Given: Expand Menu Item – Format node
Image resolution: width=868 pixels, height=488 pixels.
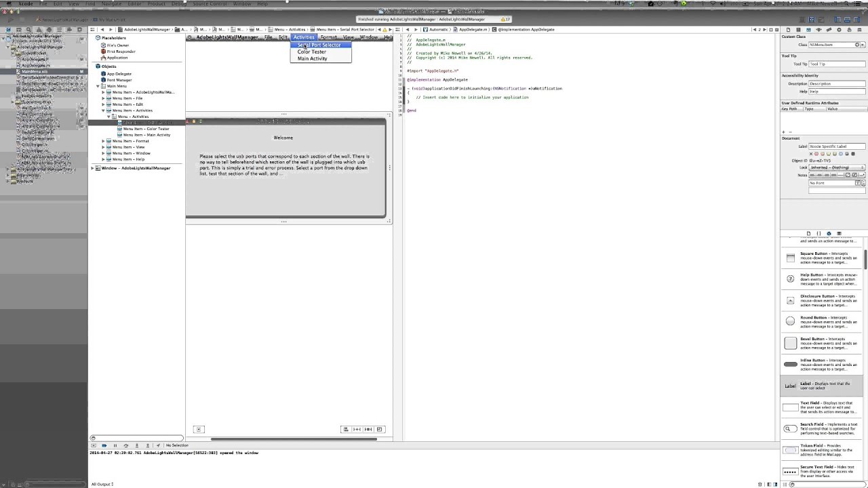Looking at the screenshot, I should point(103,141).
